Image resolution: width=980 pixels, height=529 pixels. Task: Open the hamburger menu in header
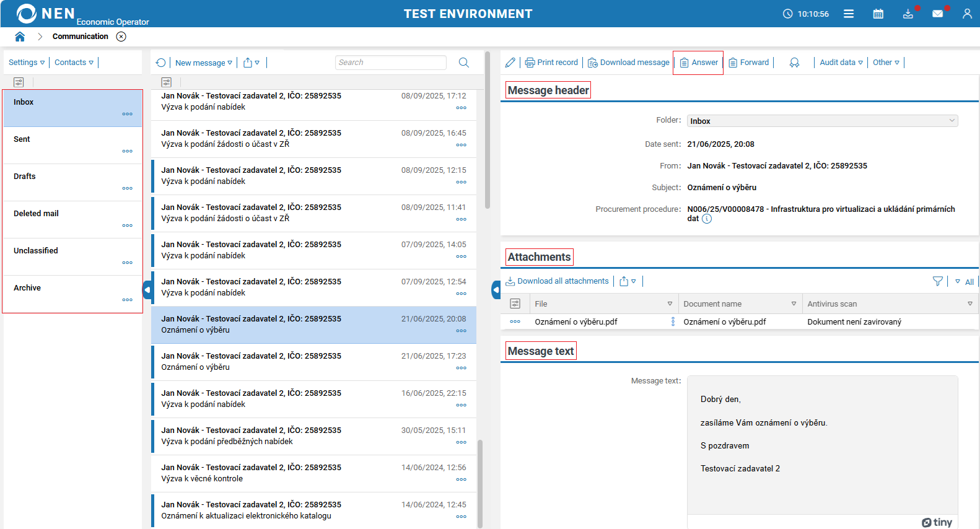point(849,14)
